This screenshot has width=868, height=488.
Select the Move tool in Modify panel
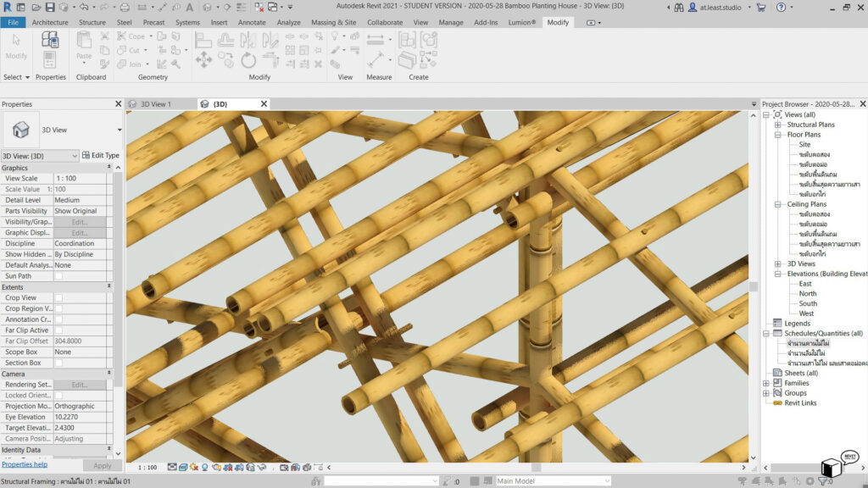click(x=203, y=59)
